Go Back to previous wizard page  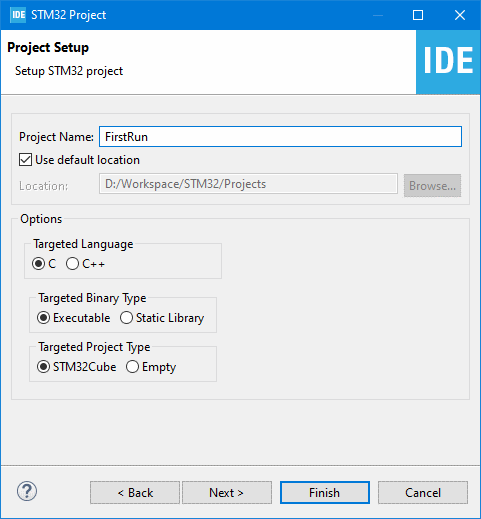point(135,492)
